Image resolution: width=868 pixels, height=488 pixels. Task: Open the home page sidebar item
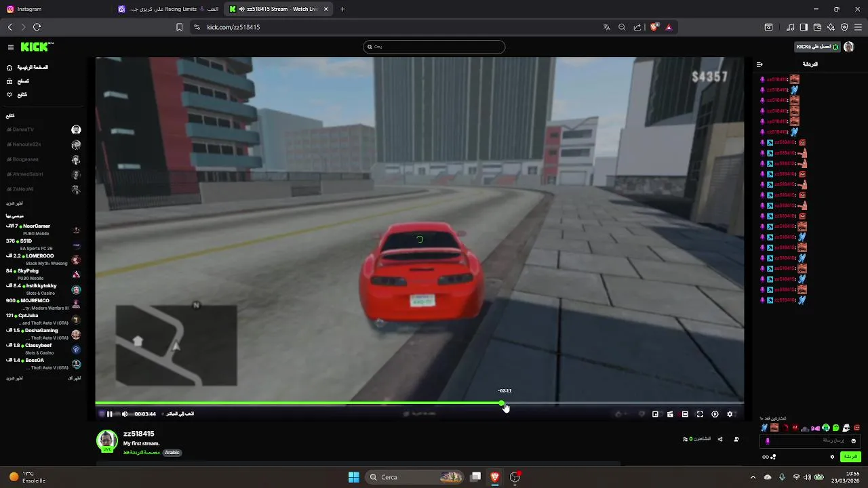tap(27, 68)
